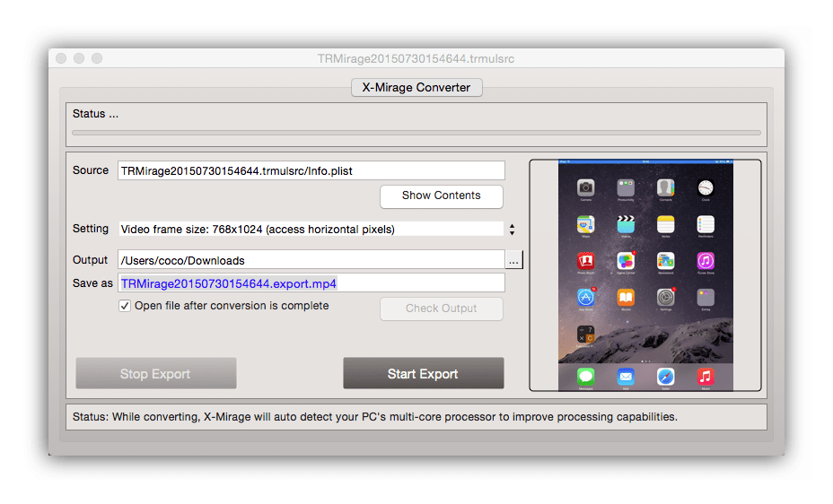The height and width of the screenshot is (504, 833).
Task: Click the Start Export button
Action: 423,374
